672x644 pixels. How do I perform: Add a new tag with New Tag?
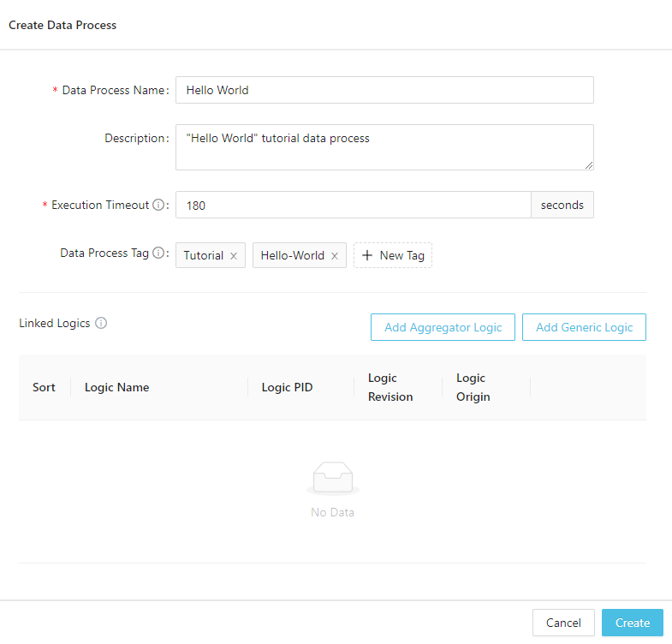tap(393, 255)
